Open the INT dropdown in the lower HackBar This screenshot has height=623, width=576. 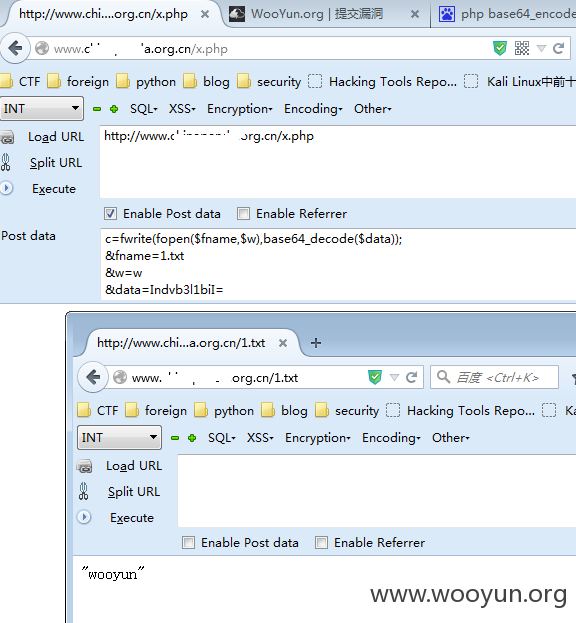[x=119, y=437]
